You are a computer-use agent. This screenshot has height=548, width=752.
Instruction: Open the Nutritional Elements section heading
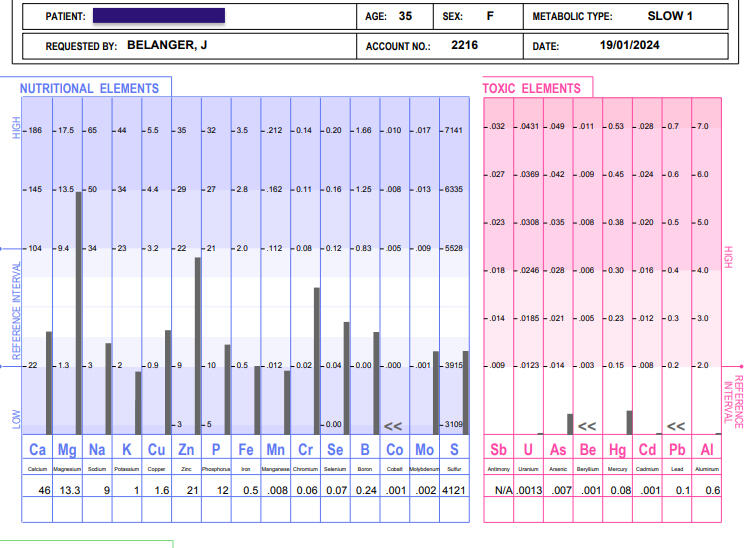coord(89,89)
